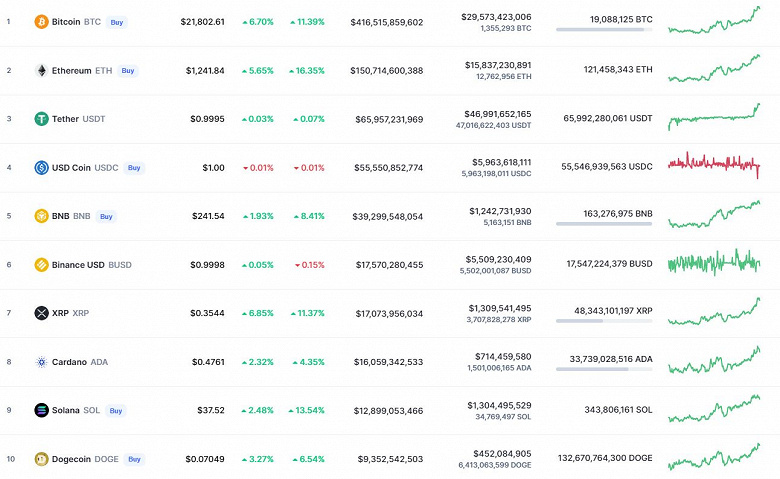Click the BNB yellow logo icon
The height and width of the screenshot is (479, 780).
(41, 216)
